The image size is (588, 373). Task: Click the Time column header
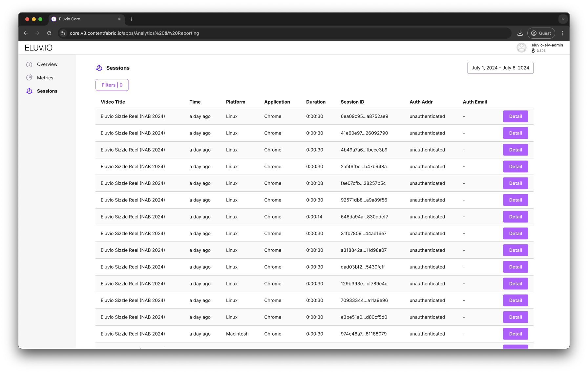pos(195,102)
